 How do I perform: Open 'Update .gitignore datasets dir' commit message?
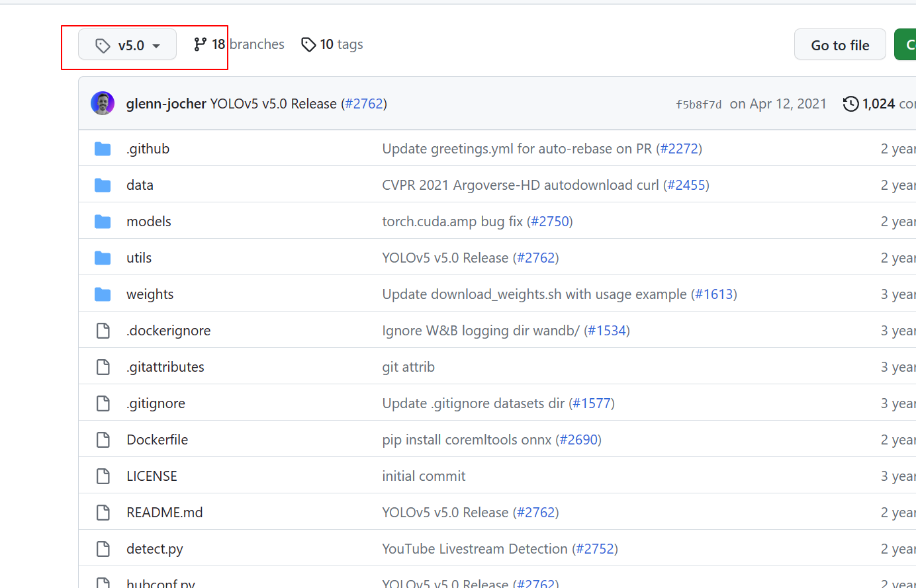coord(473,403)
